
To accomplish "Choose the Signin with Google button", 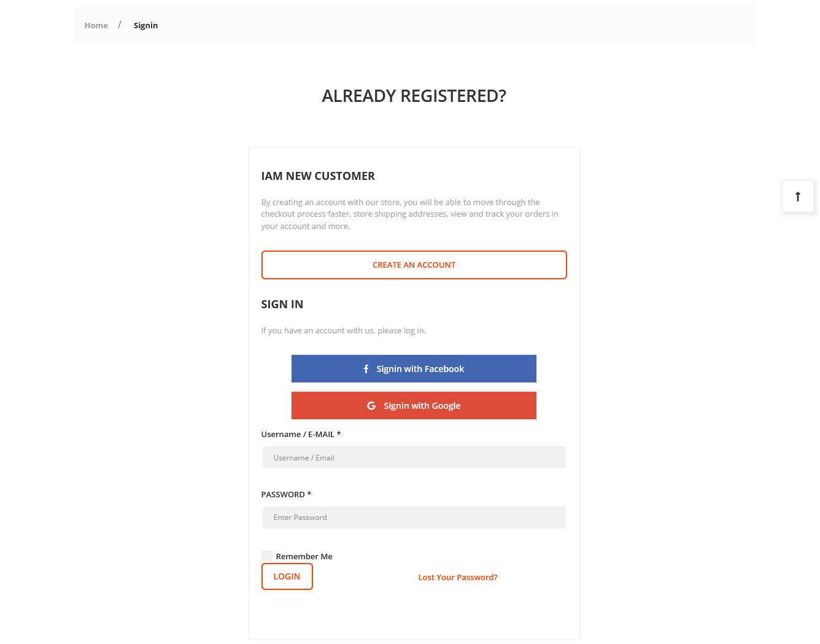I will pos(414,406).
